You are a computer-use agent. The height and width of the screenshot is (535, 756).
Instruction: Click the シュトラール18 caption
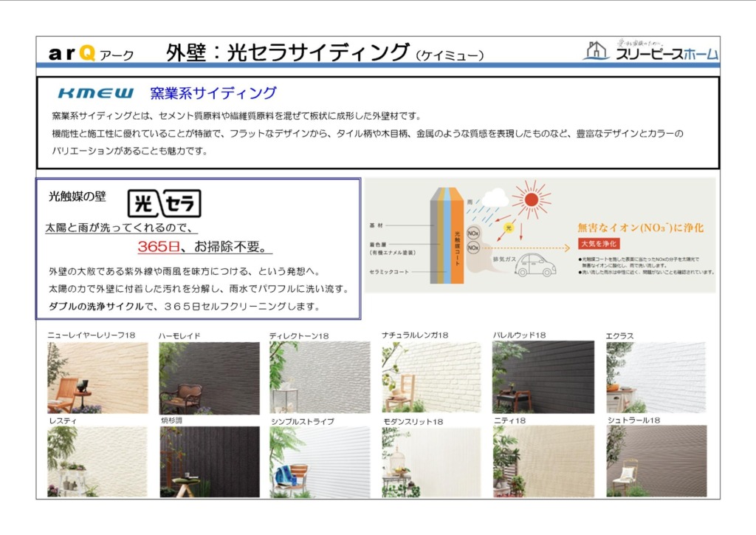click(x=633, y=420)
